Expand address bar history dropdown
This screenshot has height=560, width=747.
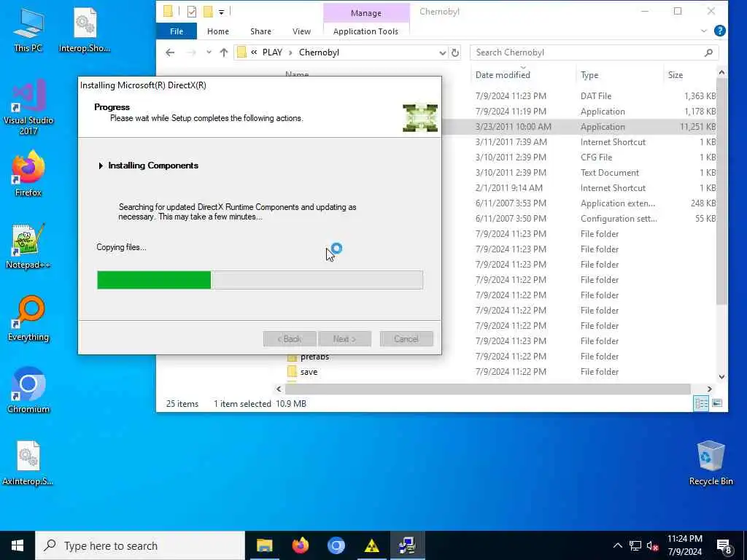[x=443, y=52]
